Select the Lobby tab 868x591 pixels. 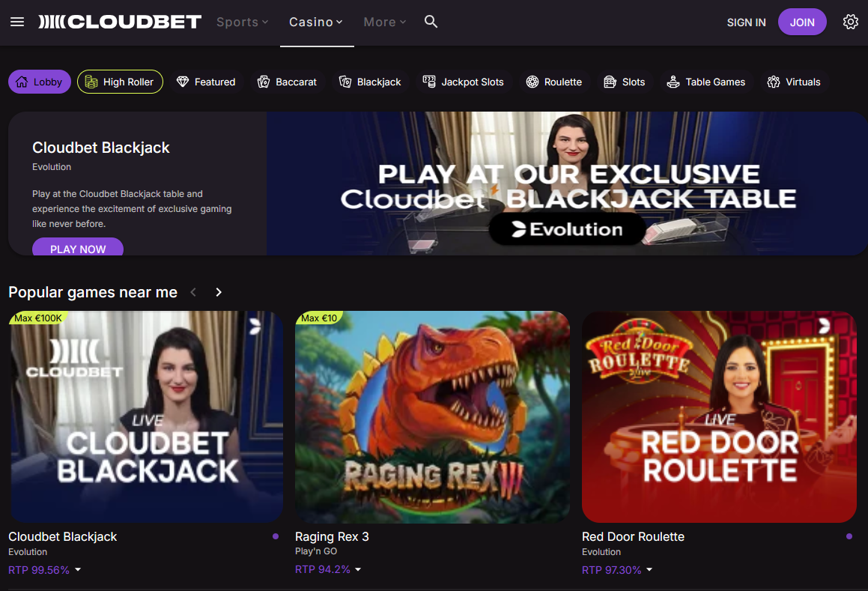click(39, 82)
